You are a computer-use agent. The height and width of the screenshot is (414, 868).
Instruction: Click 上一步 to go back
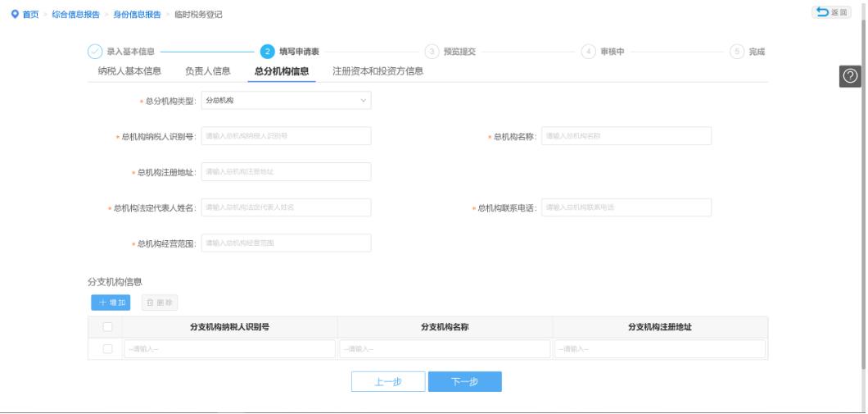click(x=388, y=381)
